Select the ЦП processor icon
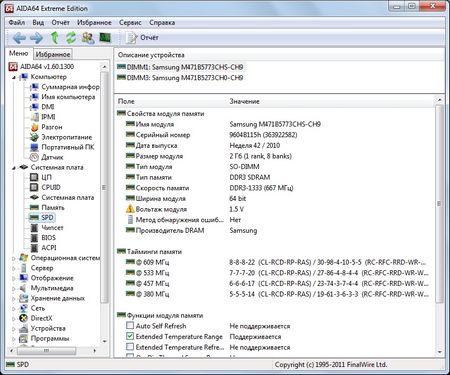 coord(34,177)
